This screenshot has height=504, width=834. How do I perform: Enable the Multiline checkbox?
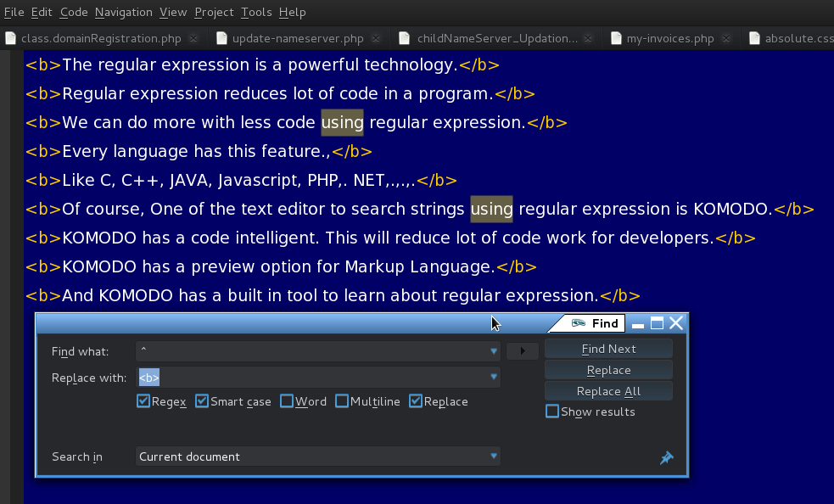[341, 400]
